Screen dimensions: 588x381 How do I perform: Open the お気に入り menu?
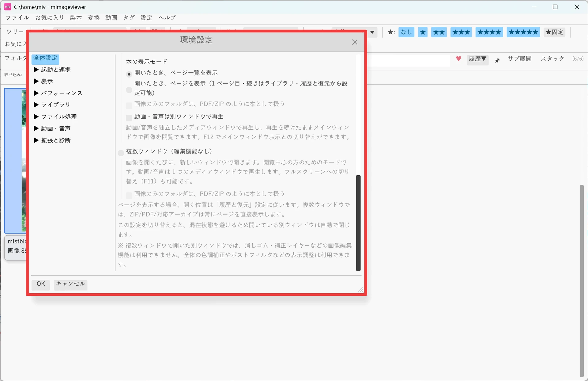(x=50, y=18)
